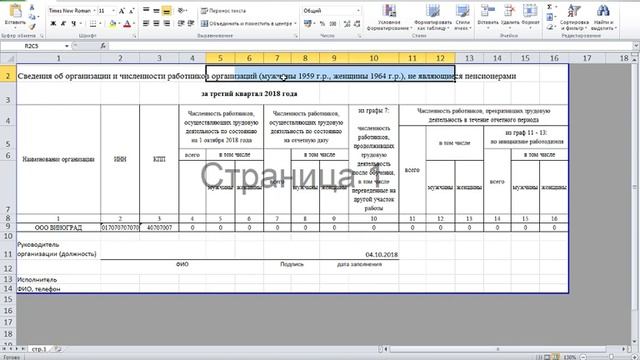Align text right
This screenshot has width=640, height=360.
[167, 24]
